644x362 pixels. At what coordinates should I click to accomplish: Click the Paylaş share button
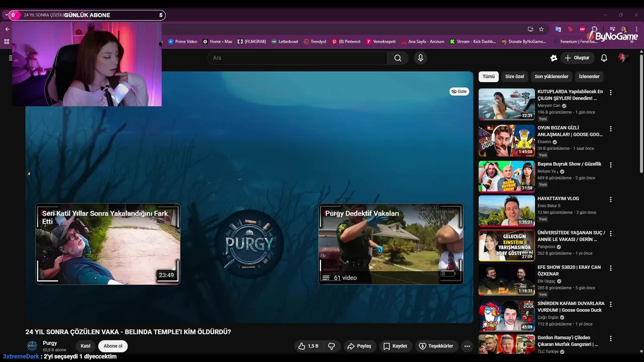coord(359,346)
